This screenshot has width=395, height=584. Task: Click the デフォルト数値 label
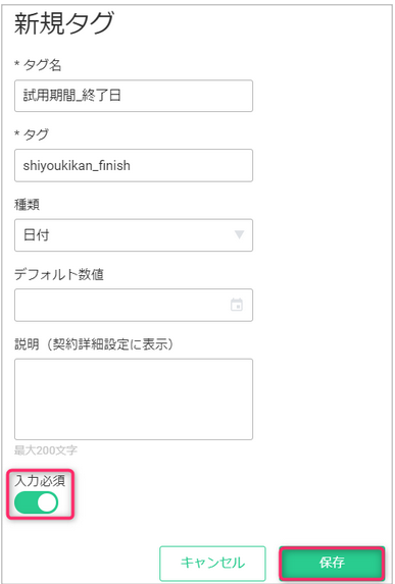click(x=59, y=275)
